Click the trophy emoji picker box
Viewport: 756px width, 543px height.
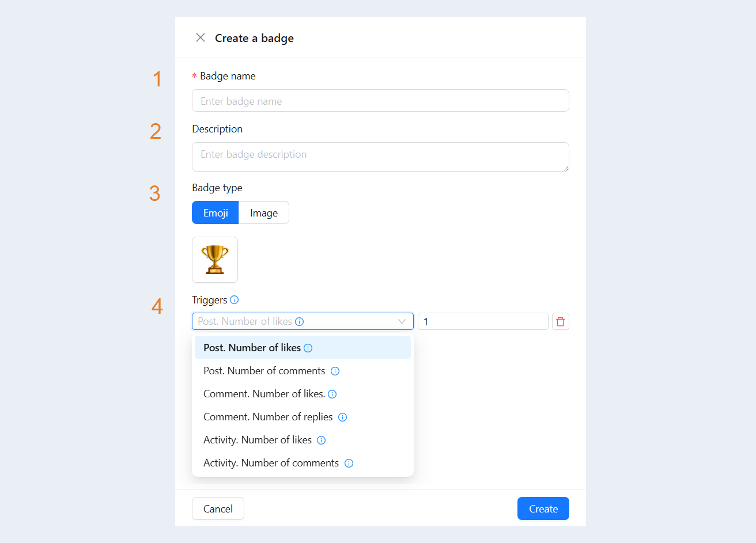(x=215, y=260)
